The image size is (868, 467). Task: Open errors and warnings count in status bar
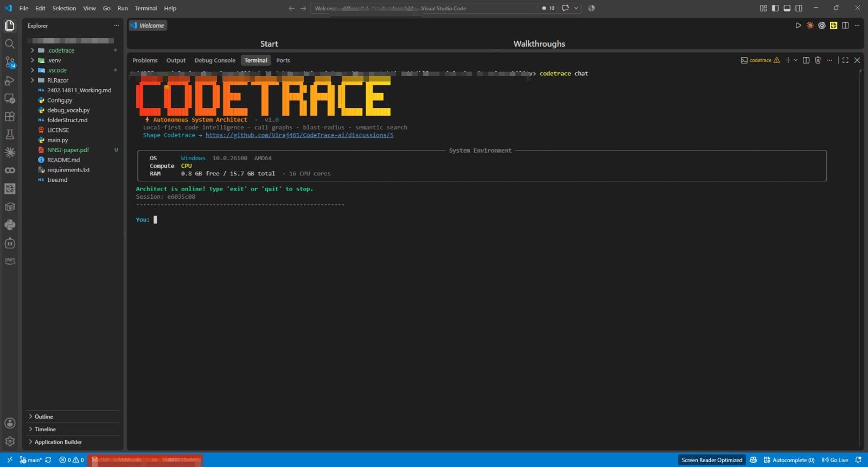pyautogui.click(x=72, y=460)
